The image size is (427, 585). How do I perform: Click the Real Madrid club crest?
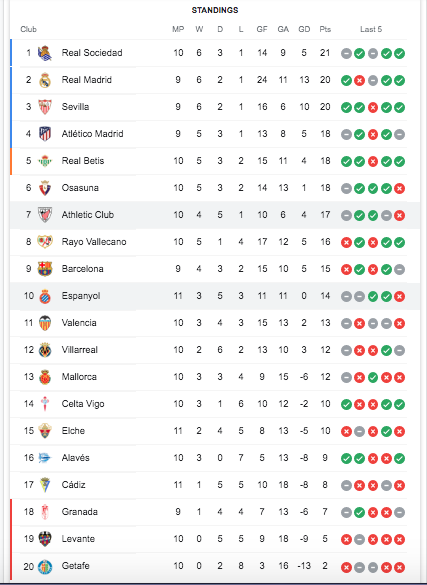pos(45,80)
